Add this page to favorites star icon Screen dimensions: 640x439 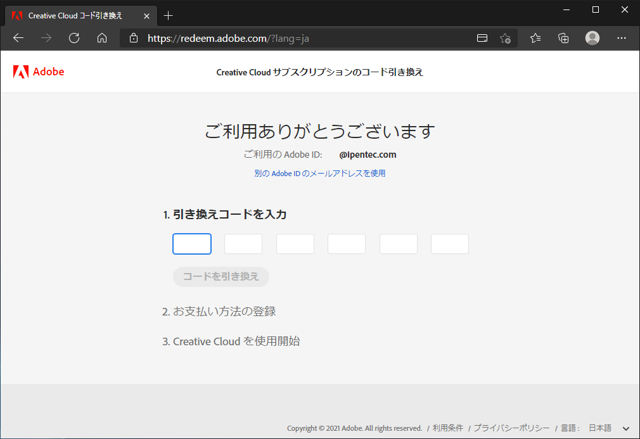(x=505, y=38)
